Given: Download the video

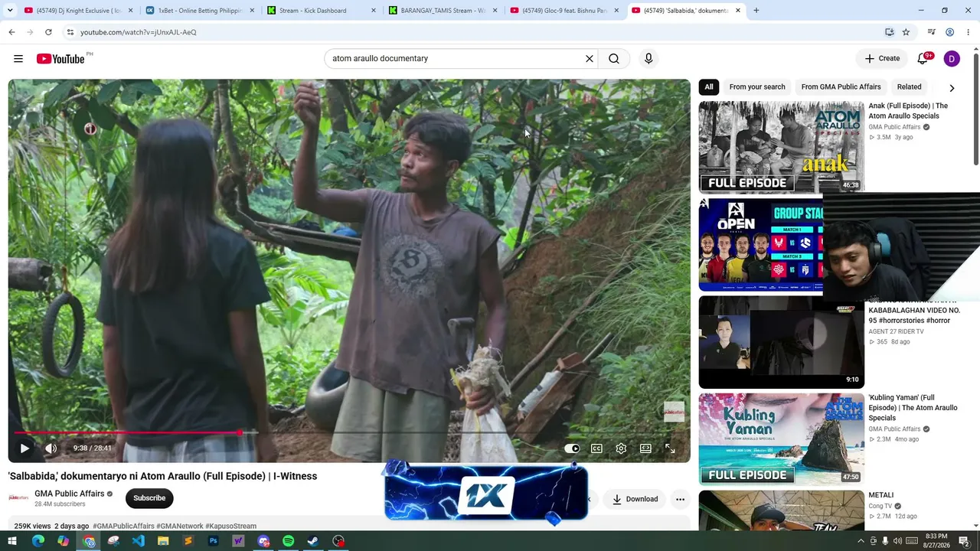Looking at the screenshot, I should [635, 499].
